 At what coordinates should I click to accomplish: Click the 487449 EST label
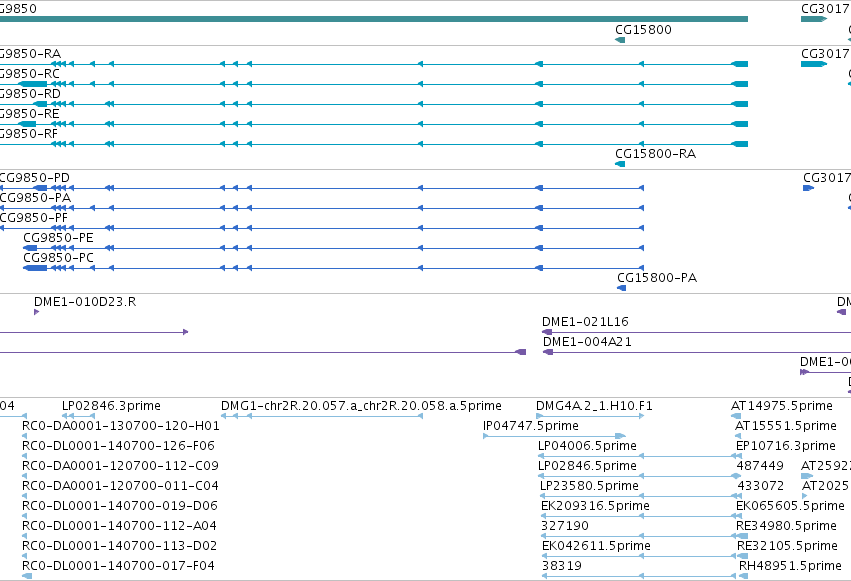pos(760,466)
